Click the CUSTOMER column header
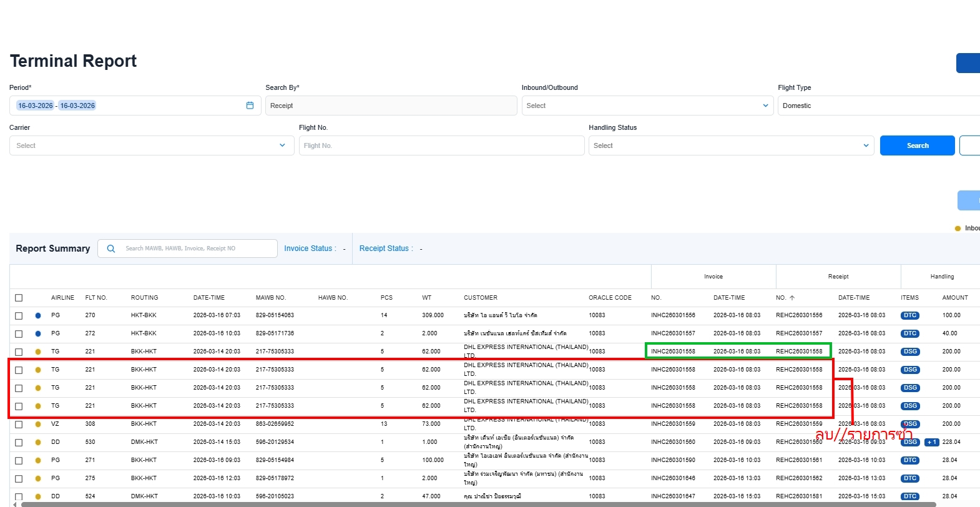980x507 pixels. point(480,298)
